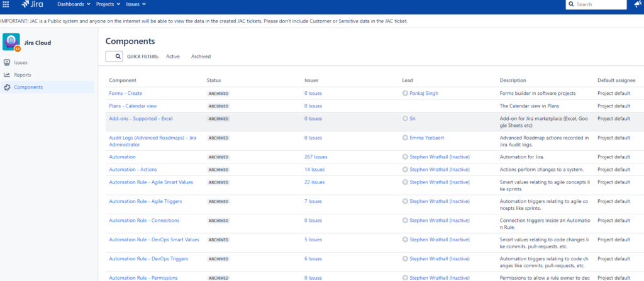The width and height of the screenshot is (644, 281).
Task: View the 5 Issues link
Action: (x=313, y=240)
